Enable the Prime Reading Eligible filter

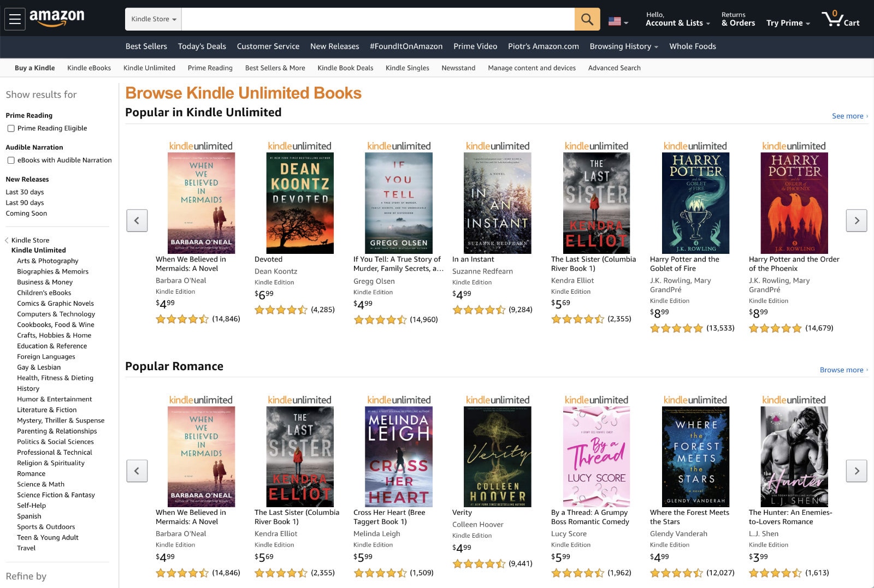point(11,128)
